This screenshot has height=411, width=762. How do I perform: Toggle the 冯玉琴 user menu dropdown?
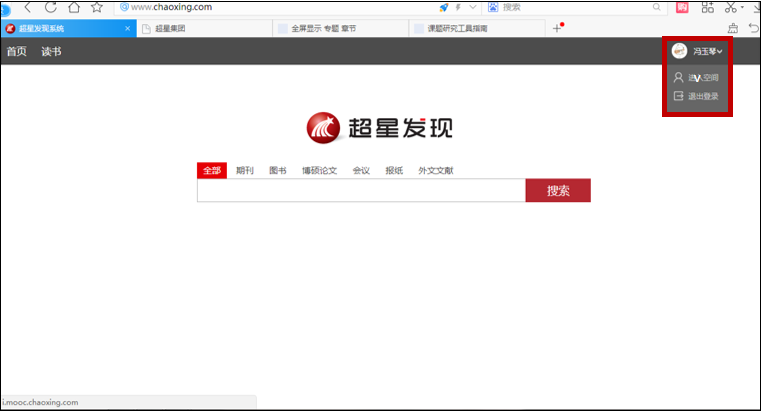point(708,51)
